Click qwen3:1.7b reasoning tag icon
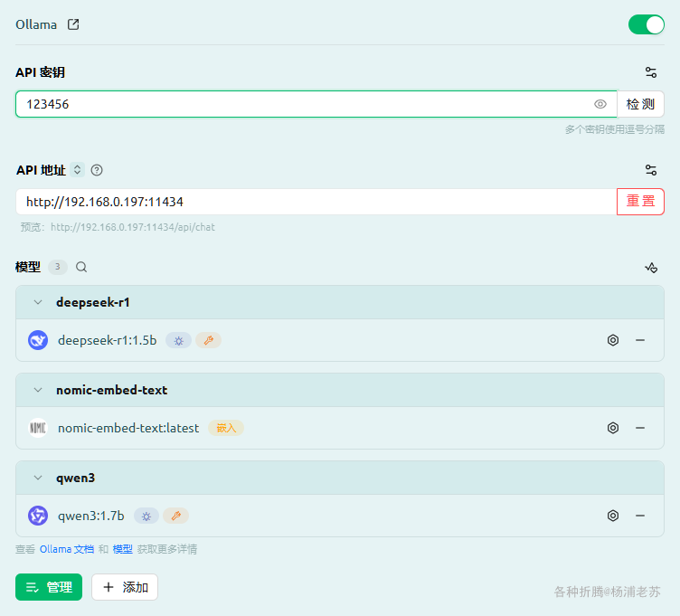680x616 pixels. (x=146, y=516)
